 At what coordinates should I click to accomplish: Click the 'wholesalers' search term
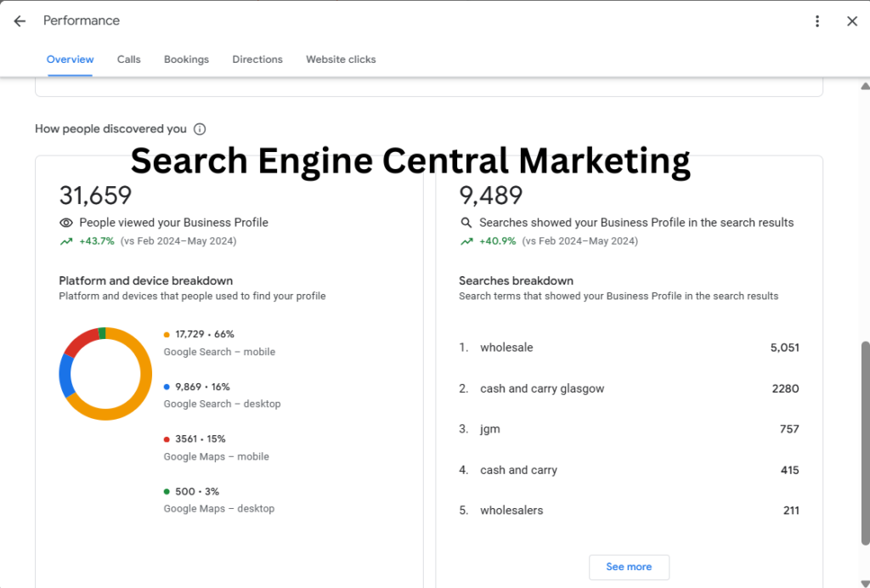pyautogui.click(x=511, y=511)
